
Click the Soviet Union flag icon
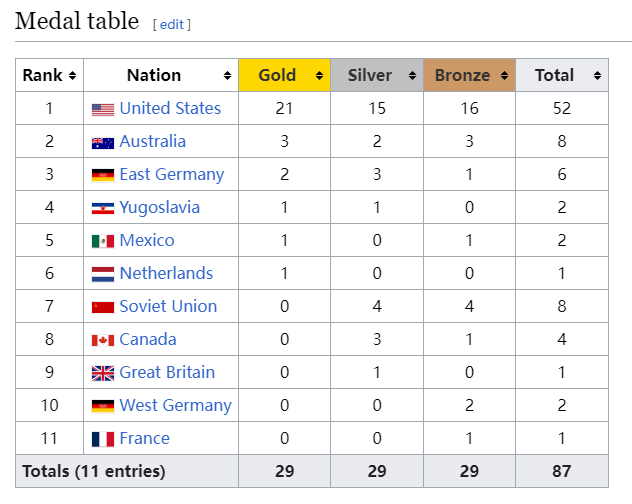[103, 307]
